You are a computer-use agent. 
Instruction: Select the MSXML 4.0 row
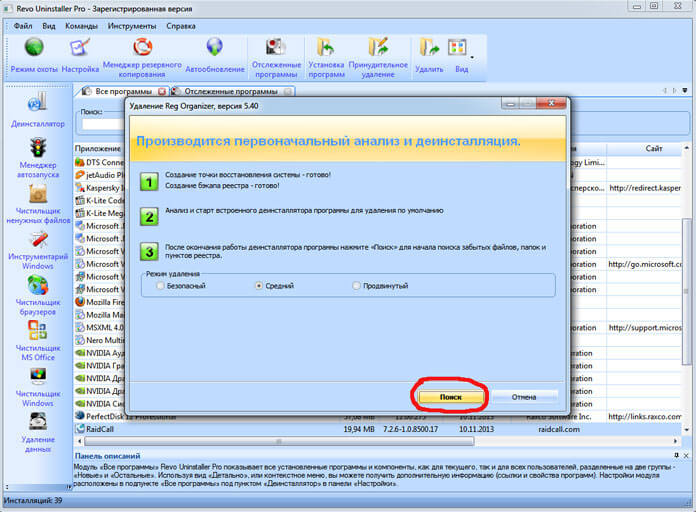(99, 327)
